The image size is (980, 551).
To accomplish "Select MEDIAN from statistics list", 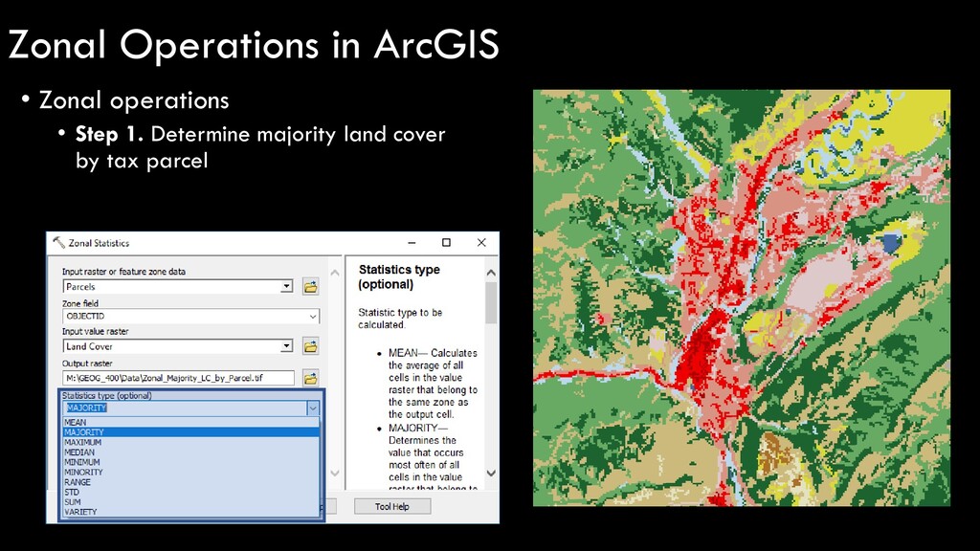I will (190, 452).
